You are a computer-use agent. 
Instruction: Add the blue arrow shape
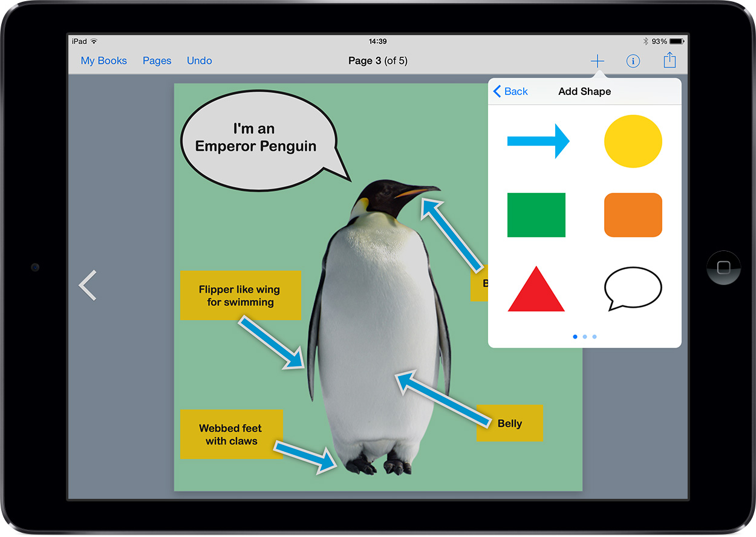538,142
